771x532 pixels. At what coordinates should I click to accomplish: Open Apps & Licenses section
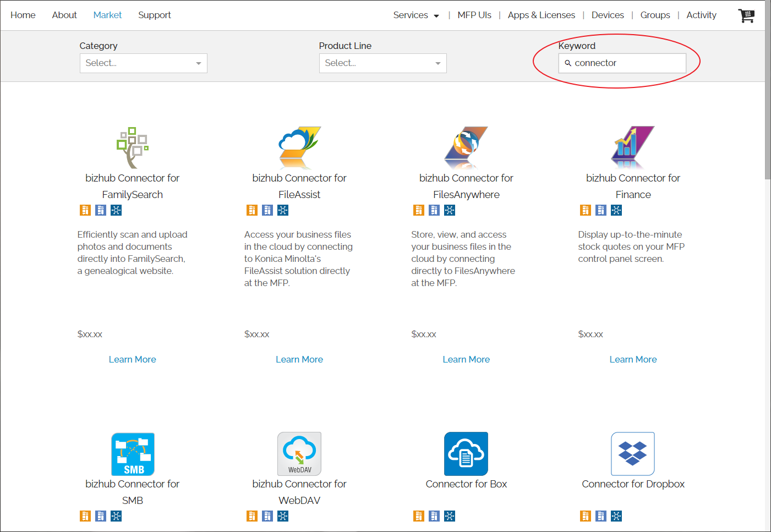(542, 15)
